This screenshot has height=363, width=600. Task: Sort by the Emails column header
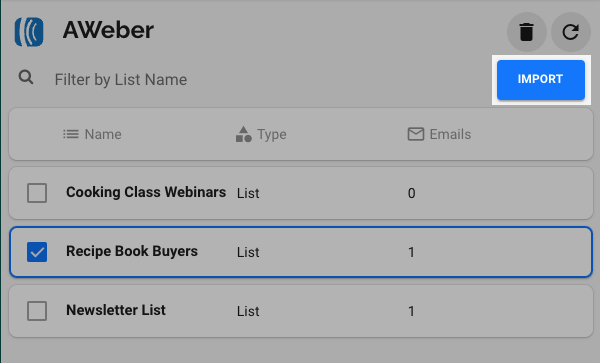pos(450,134)
